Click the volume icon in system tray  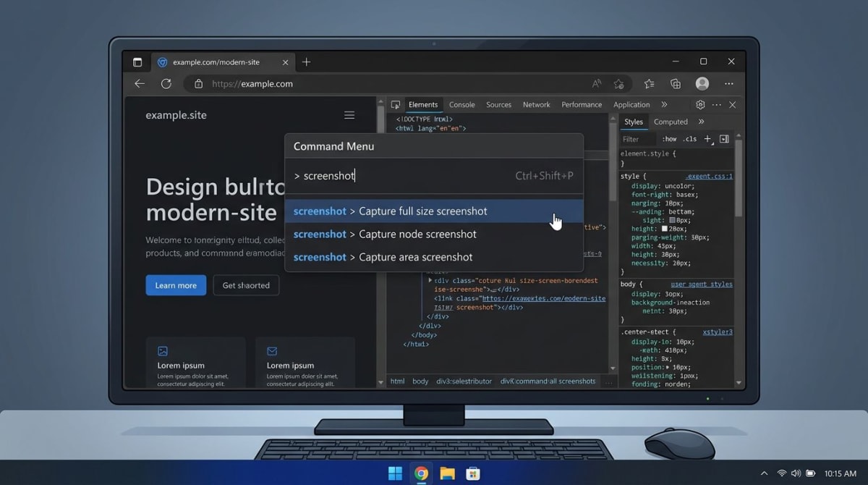coord(796,473)
